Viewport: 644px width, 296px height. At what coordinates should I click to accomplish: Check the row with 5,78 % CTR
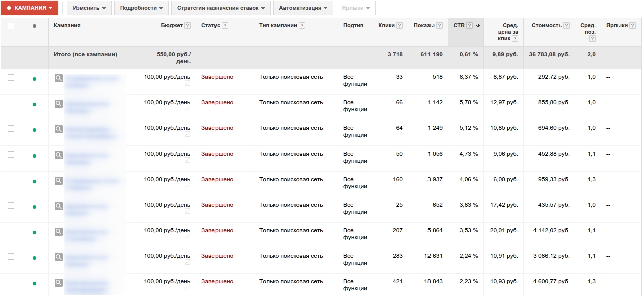[x=11, y=103]
